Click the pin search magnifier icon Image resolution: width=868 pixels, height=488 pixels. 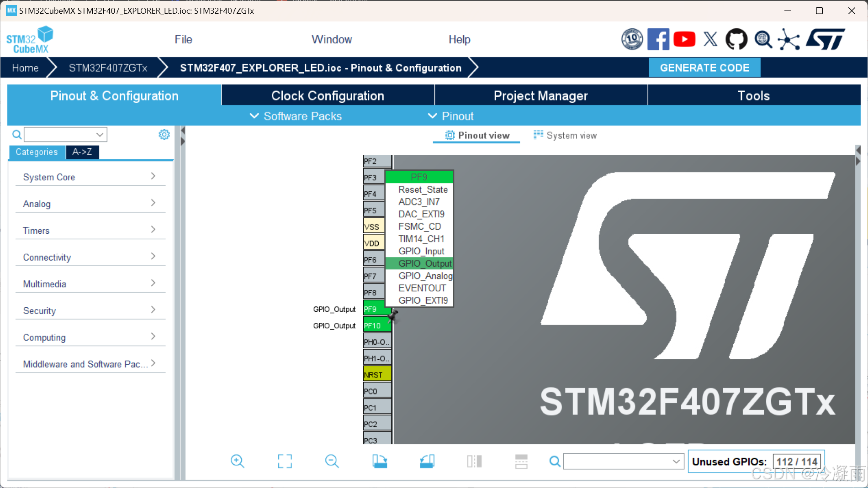(x=555, y=462)
